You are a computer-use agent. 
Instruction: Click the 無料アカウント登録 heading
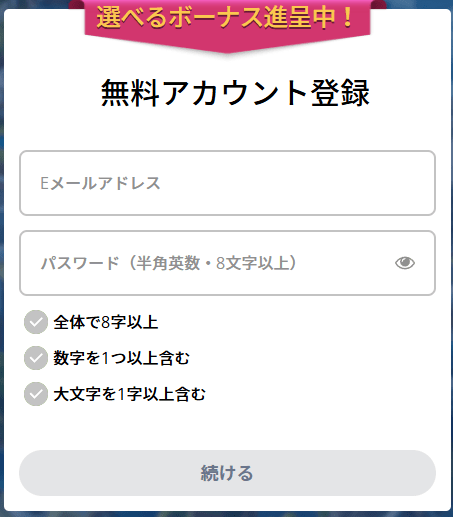point(235,93)
